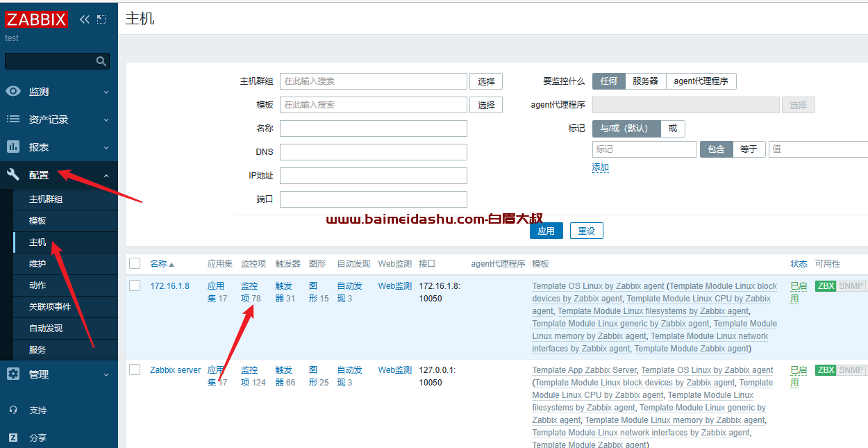Open 监控项 78 for 172.16.1.8
Image resolution: width=868 pixels, height=448 pixels.
coord(251,292)
